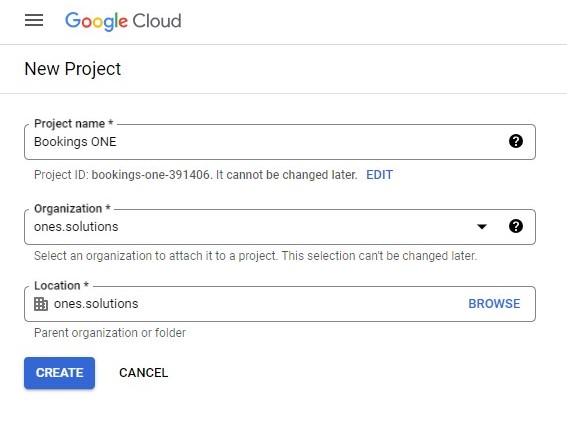Edit the project ID via EDIT link

coord(379,175)
